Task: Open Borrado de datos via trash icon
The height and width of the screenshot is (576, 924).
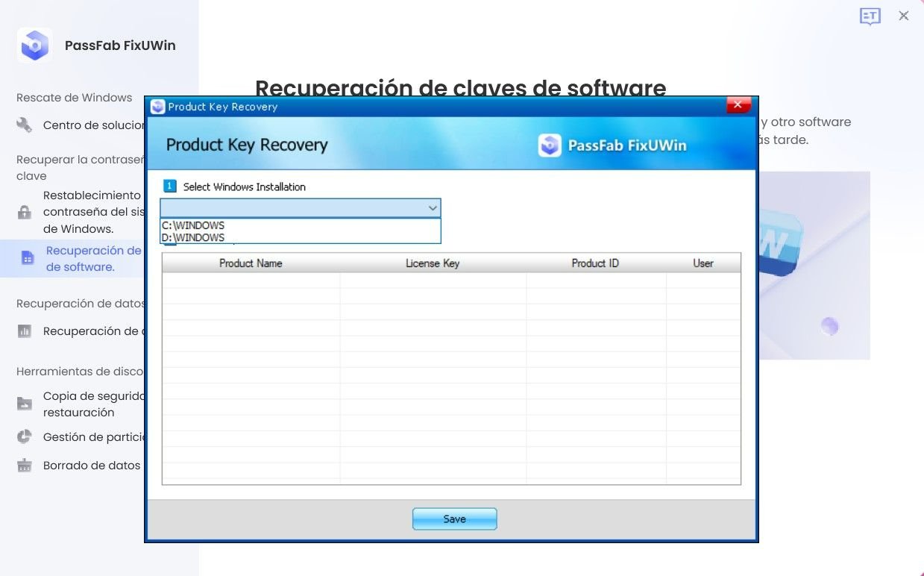Action: coord(23,465)
